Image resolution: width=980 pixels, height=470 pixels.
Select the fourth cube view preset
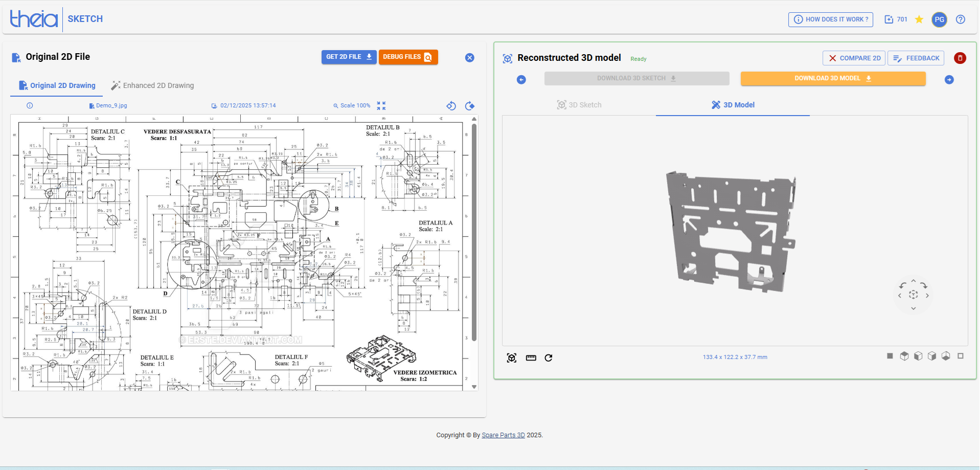tap(946, 356)
